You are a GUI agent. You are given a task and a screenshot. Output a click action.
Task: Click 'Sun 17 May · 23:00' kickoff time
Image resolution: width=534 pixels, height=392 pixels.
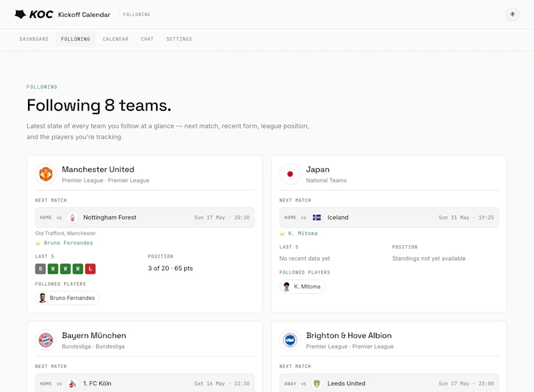(466, 383)
